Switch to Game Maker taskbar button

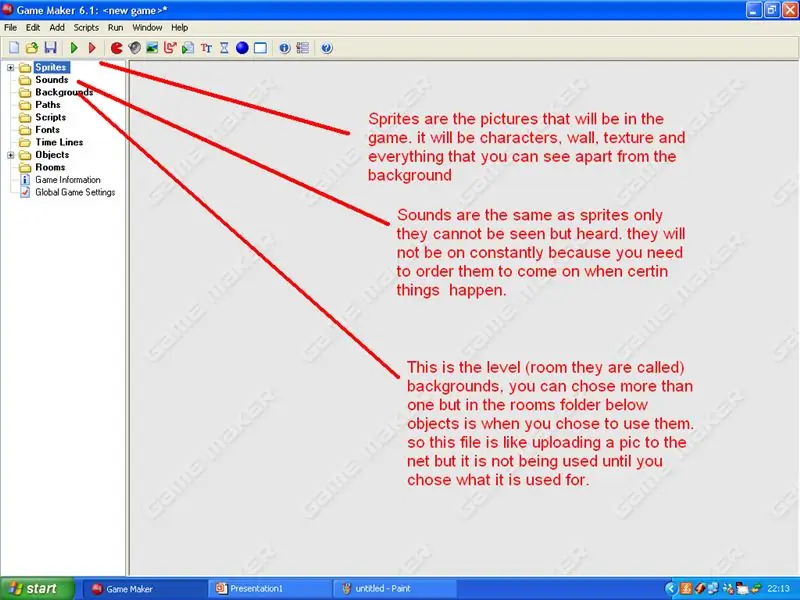pyautogui.click(x=143, y=589)
